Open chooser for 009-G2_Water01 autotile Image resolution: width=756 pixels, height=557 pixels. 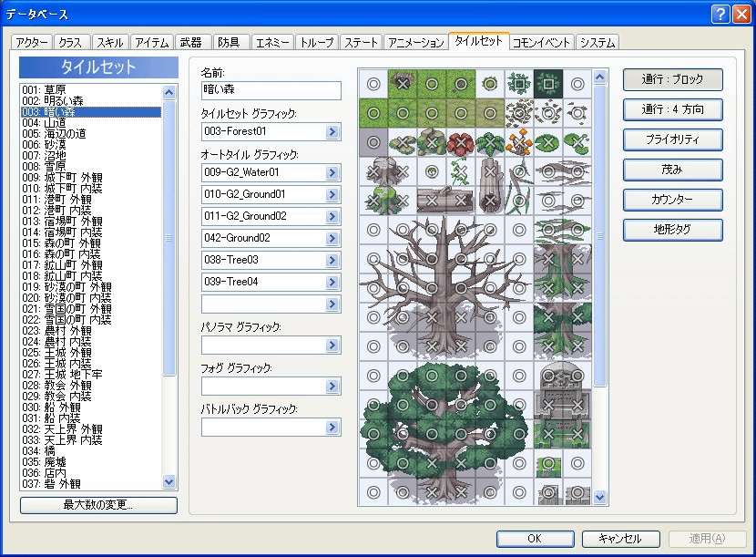tap(332, 173)
